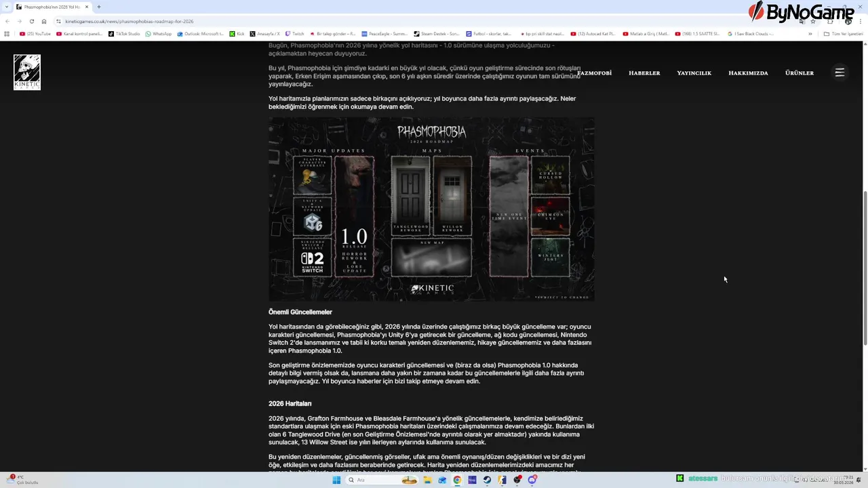Image resolution: width=868 pixels, height=488 pixels.
Task: Open the Outlook Microsoft bookmark
Action: tap(201, 33)
